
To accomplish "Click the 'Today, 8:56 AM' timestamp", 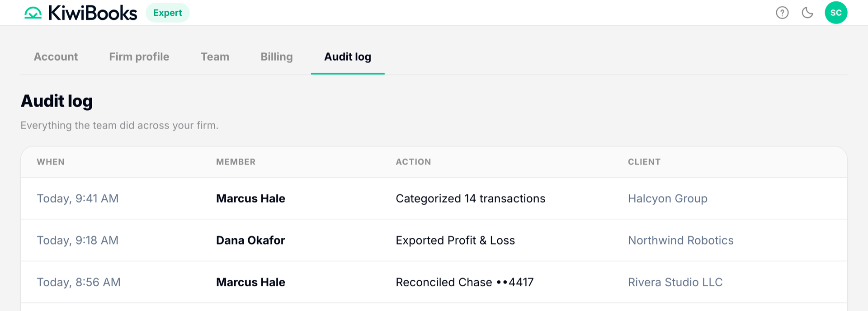I will tap(79, 282).
